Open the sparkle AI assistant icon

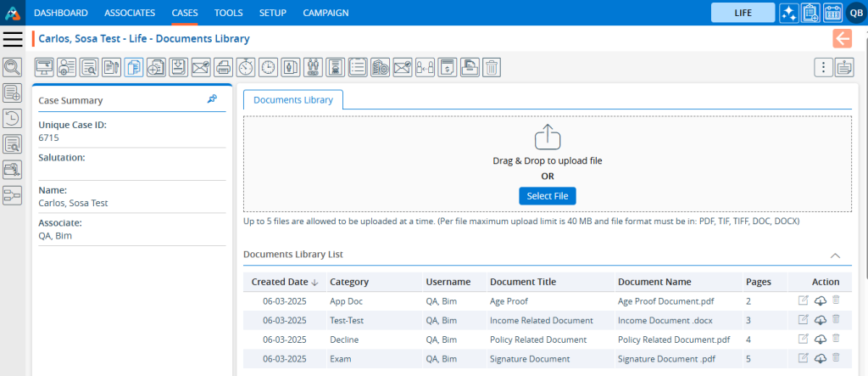[788, 13]
